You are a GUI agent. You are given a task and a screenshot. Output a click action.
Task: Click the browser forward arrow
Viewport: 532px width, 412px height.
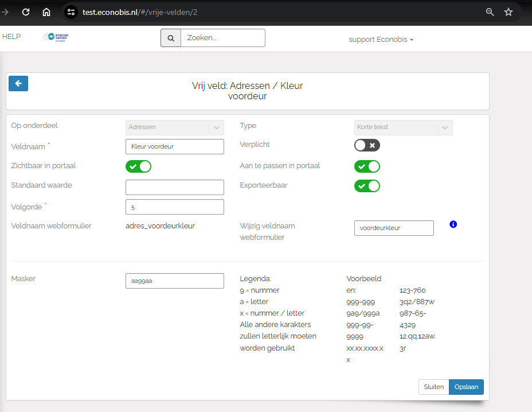(x=5, y=12)
